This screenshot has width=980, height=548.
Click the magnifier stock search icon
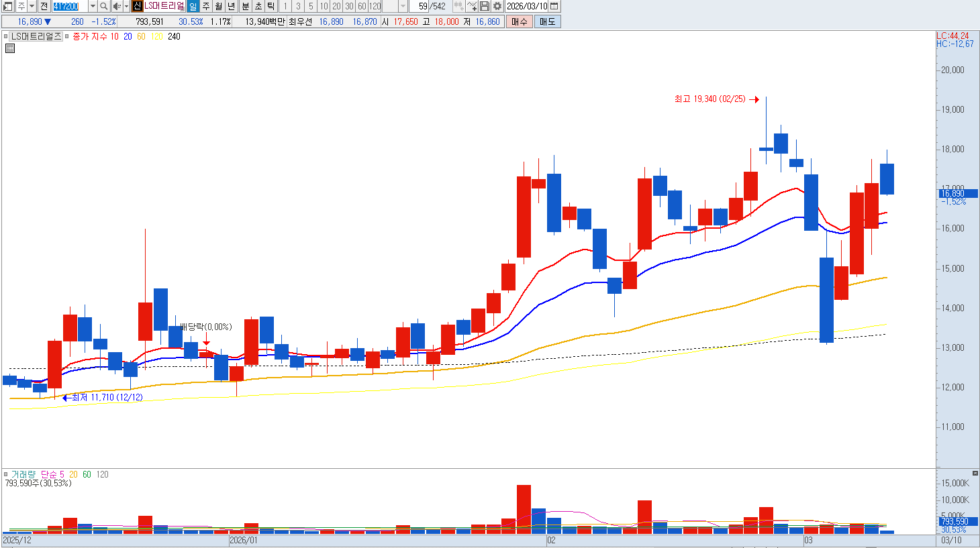point(103,6)
